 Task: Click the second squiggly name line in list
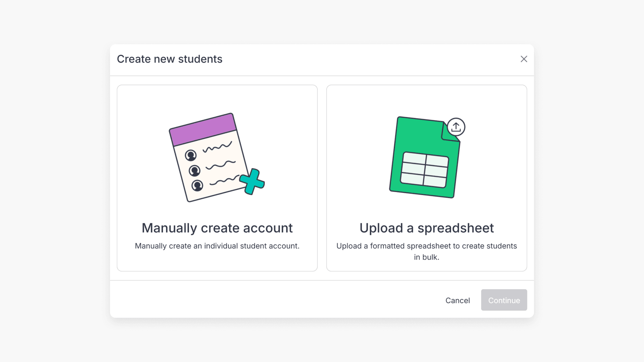(x=220, y=165)
